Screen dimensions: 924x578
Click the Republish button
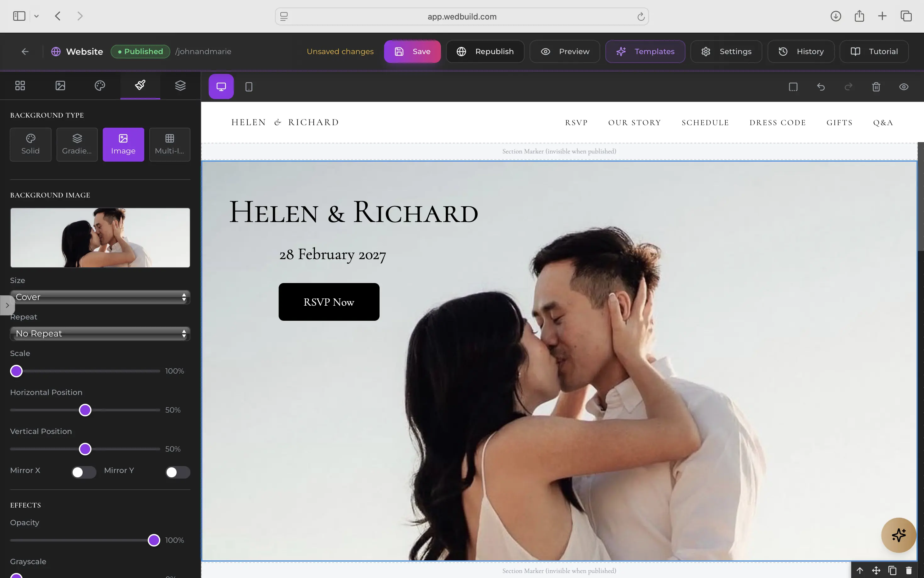point(485,52)
